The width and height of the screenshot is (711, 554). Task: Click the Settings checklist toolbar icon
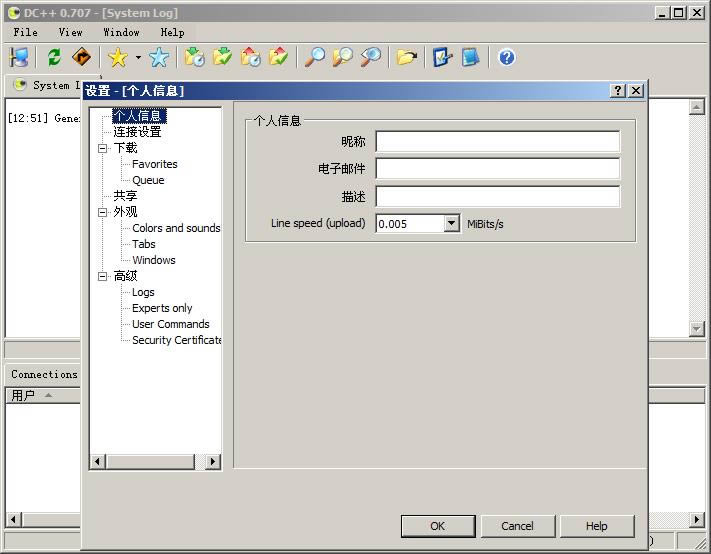[x=443, y=58]
